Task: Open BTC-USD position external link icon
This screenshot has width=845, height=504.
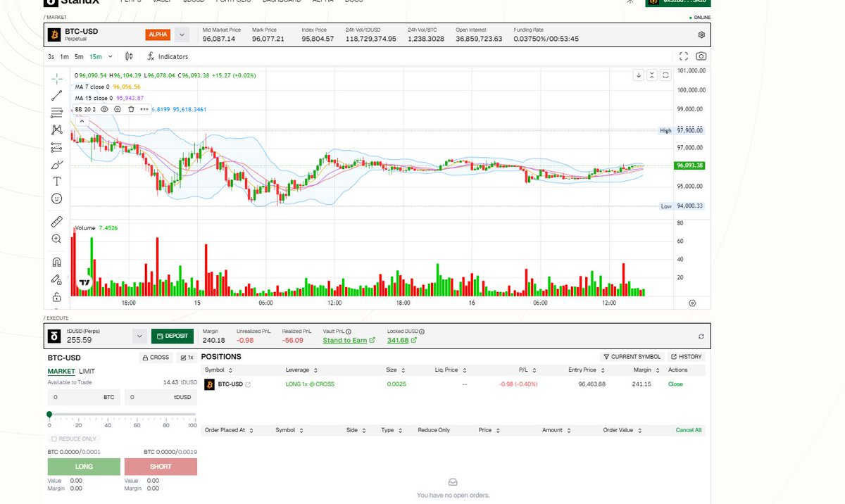Action: click(248, 384)
